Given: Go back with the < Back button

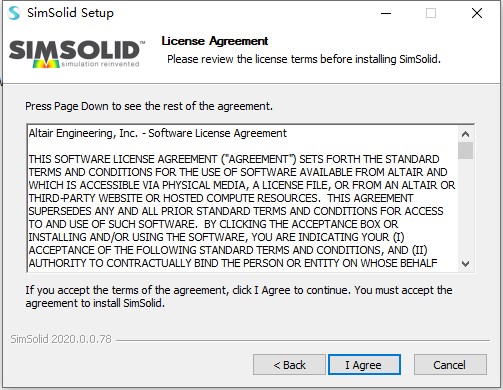Looking at the screenshot, I should coord(289,365).
